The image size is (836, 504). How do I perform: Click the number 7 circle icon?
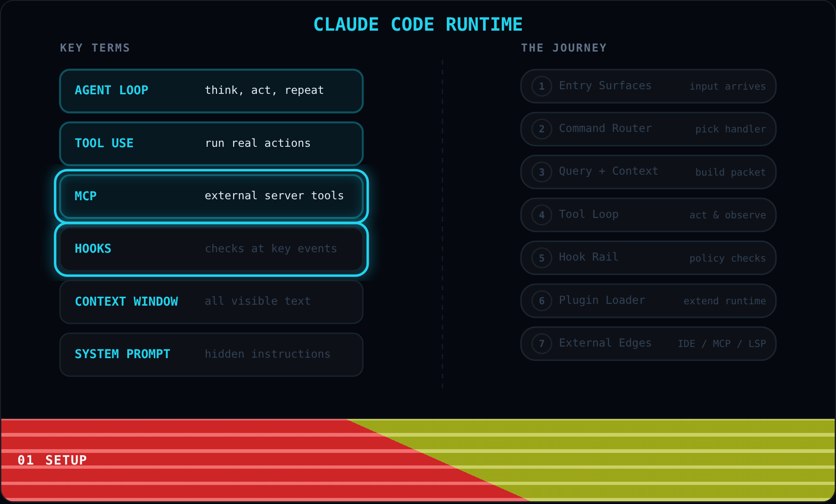click(542, 344)
